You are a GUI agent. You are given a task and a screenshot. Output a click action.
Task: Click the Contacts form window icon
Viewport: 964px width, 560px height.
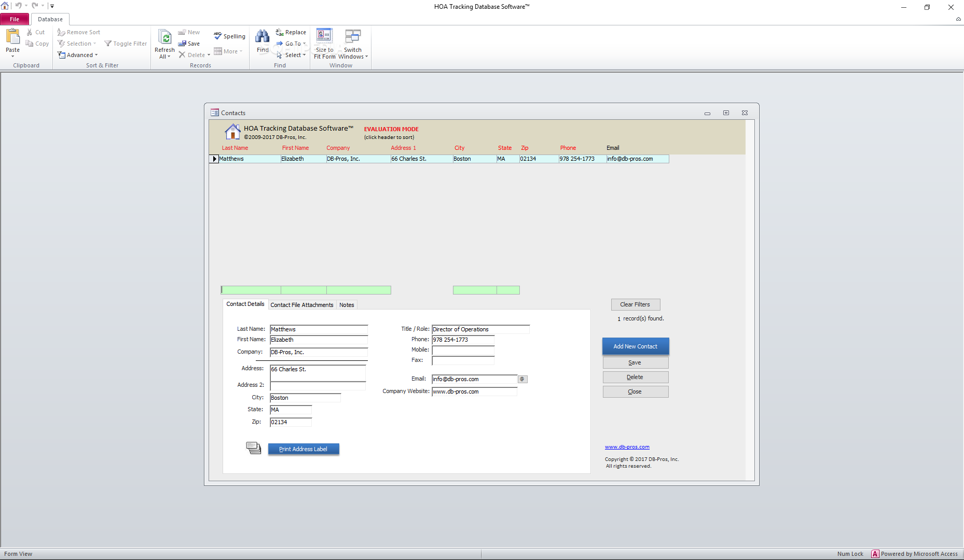215,113
